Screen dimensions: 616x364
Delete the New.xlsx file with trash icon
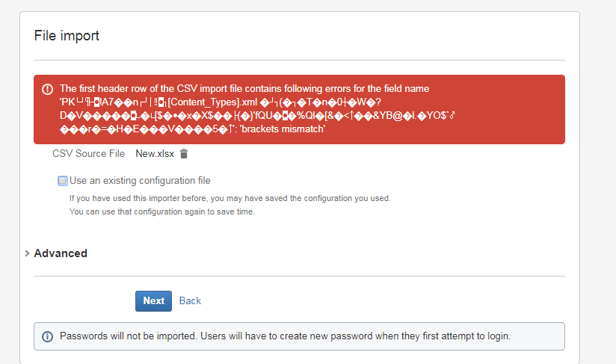pos(184,154)
